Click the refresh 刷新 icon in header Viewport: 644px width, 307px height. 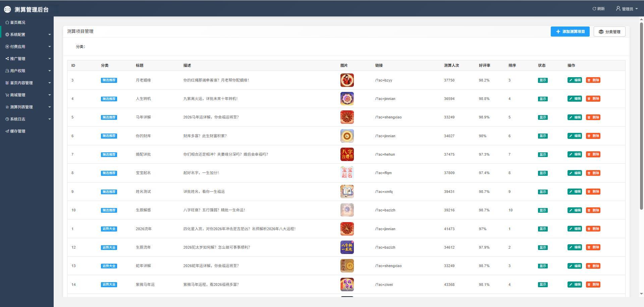pos(594,9)
